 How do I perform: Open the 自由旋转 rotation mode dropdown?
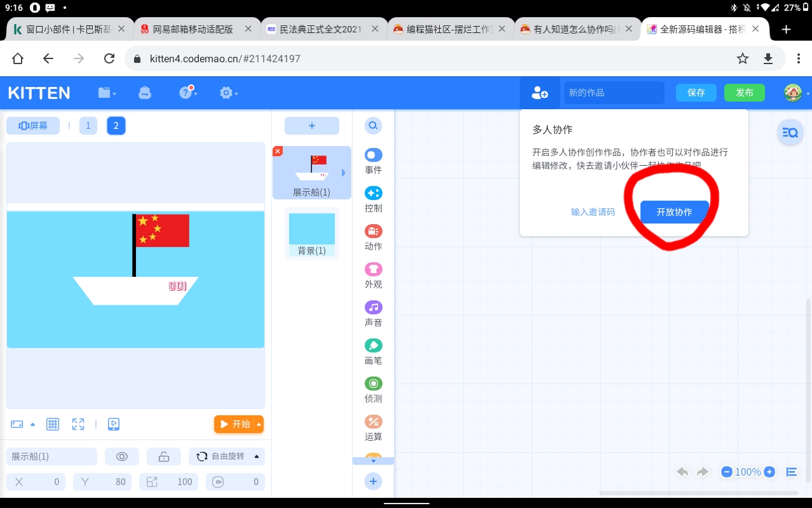[x=227, y=457]
